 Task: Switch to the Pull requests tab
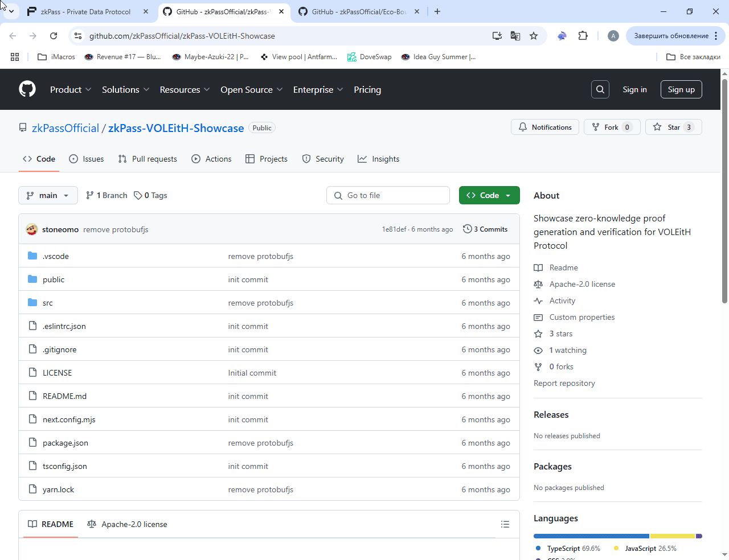click(148, 159)
